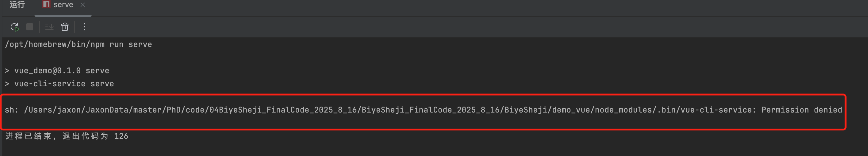Open the more options vertical dots
This screenshot has width=868, height=156.
84,27
